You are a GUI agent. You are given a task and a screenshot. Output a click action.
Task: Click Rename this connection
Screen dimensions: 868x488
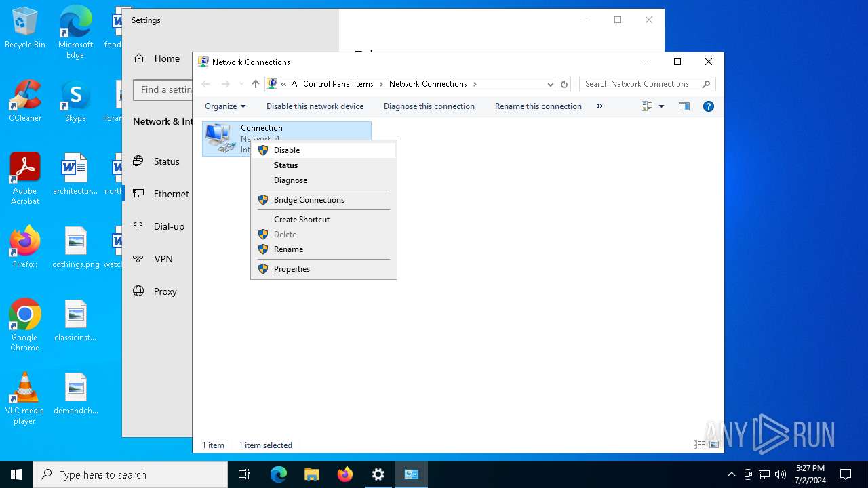tap(538, 106)
